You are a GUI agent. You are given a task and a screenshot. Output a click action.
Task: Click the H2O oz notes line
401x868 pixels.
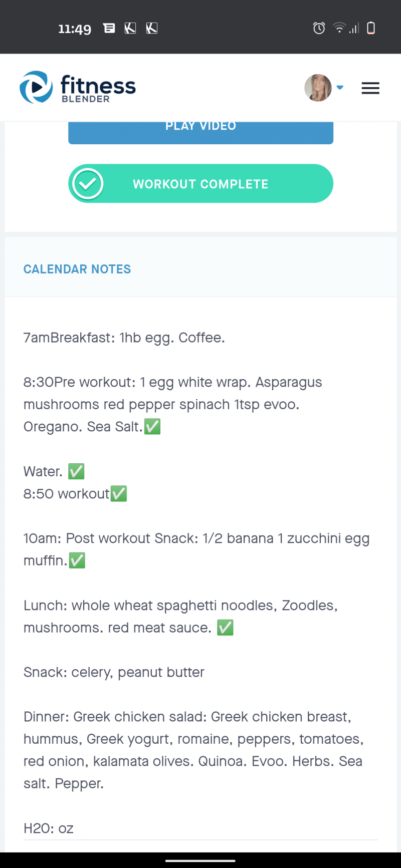[x=49, y=828]
